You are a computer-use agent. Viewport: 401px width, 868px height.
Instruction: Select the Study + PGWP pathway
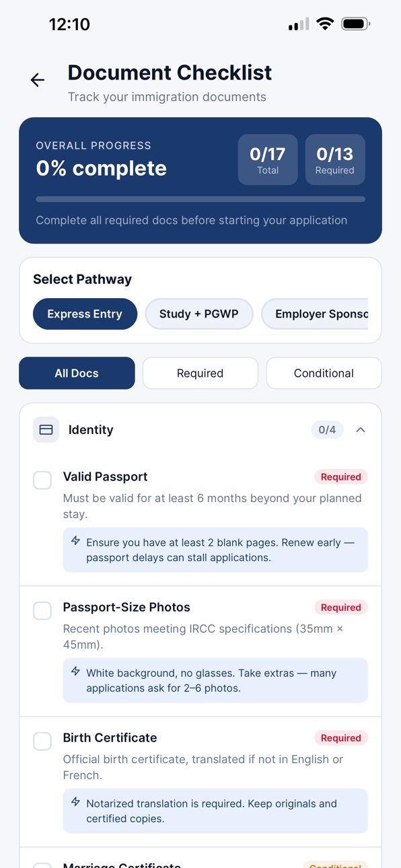(x=199, y=314)
